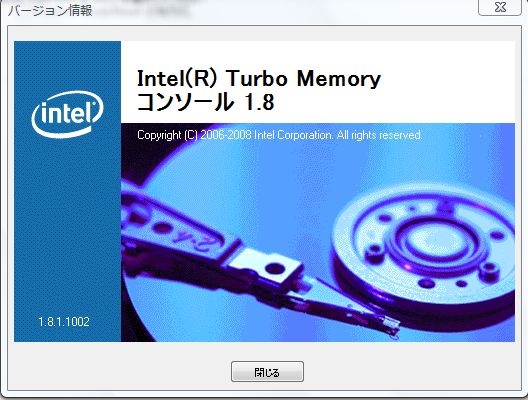The height and width of the screenshot is (400, 528).
Task: Select the build number 1.8.1.1002
Action: 64,322
